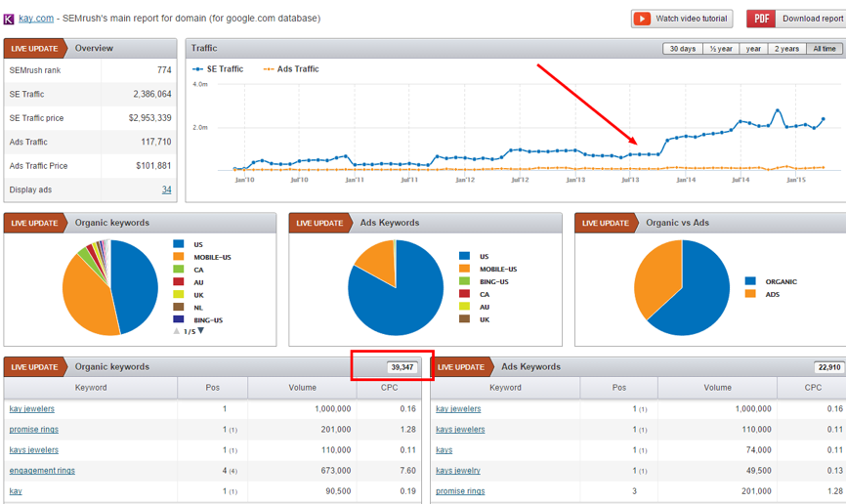Go to previous legend page in Organic keywords
This screenshot has height=504, width=846.
tap(177, 331)
